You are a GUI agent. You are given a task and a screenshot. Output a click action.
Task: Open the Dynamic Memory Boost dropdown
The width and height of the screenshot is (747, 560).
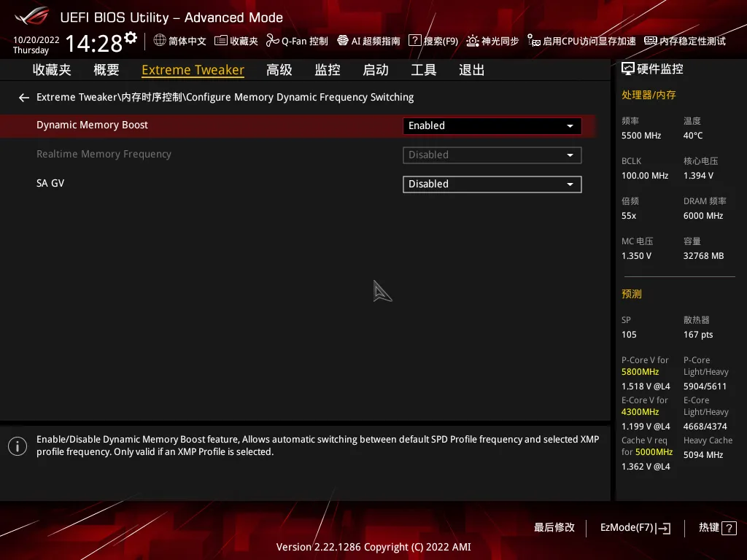492,125
